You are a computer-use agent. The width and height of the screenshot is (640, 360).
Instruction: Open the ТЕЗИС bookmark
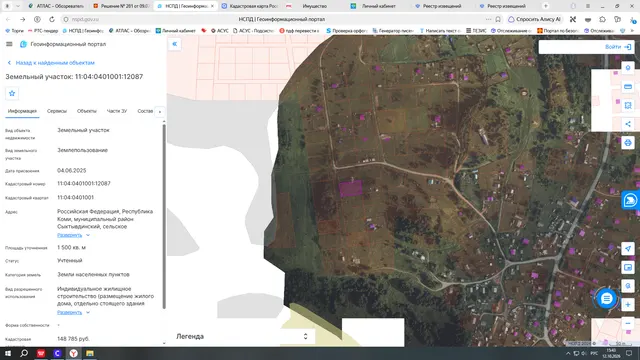476,31
